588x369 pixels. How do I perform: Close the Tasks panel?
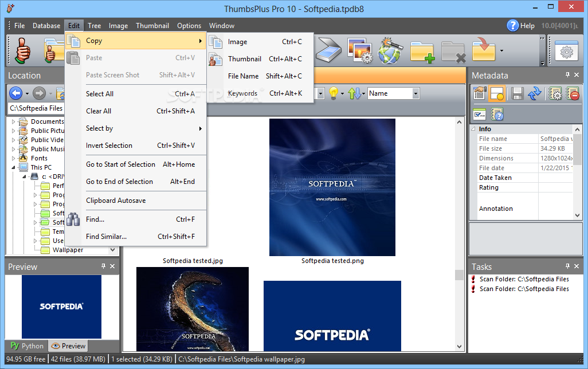[x=577, y=266]
